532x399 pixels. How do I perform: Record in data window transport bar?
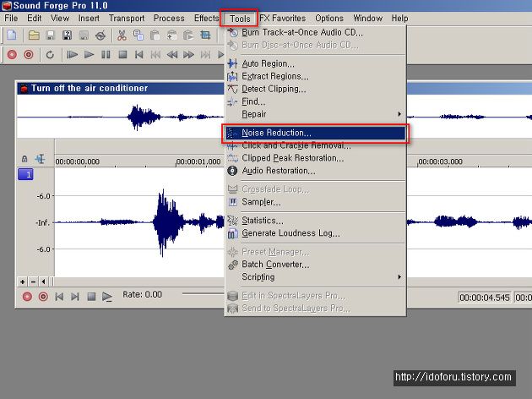27,297
